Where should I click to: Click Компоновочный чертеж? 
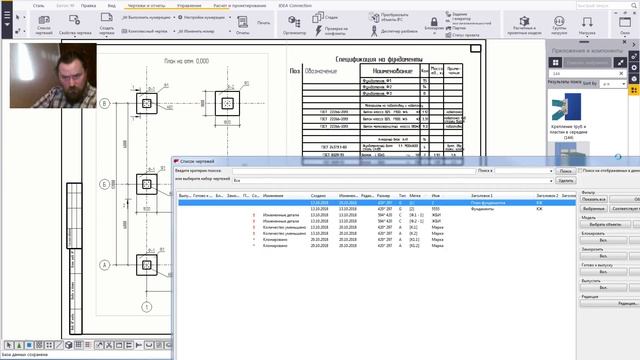click(x=145, y=31)
